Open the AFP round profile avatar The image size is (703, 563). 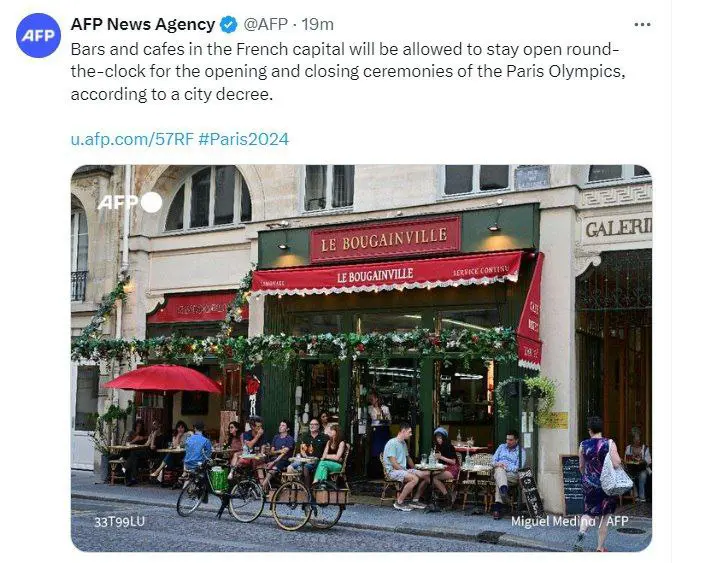38,35
